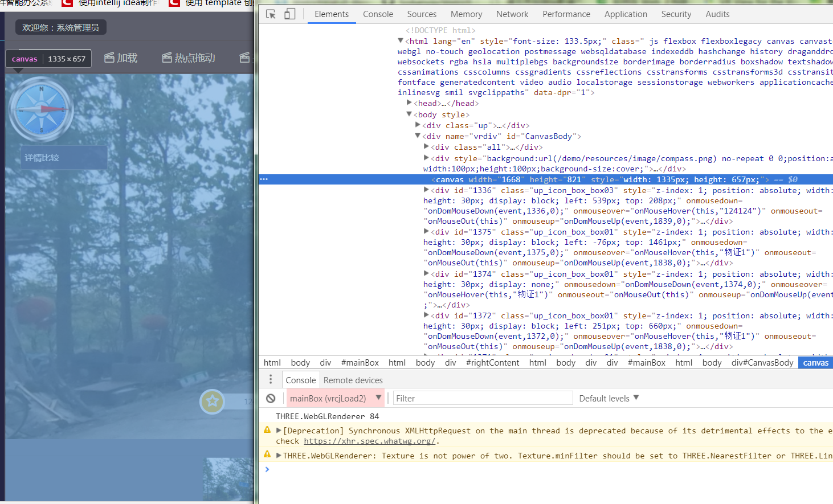The height and width of the screenshot is (504, 833).
Task: Expand the div id 1372 node
Action: click(426, 315)
